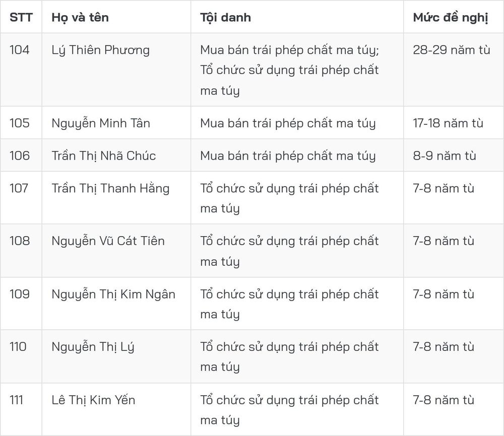Viewport: 504px width, 436px height.
Task: Click the charge text in row 105
Action: [288, 123]
